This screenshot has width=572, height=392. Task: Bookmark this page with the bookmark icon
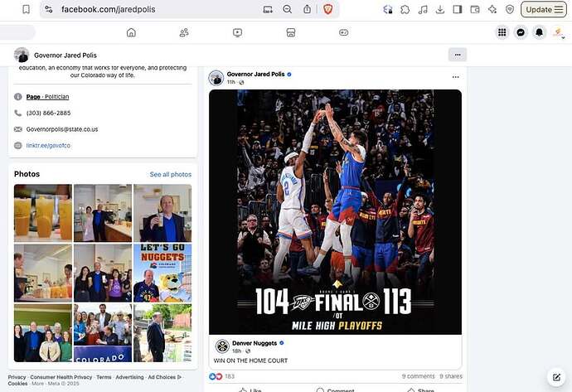tap(27, 9)
